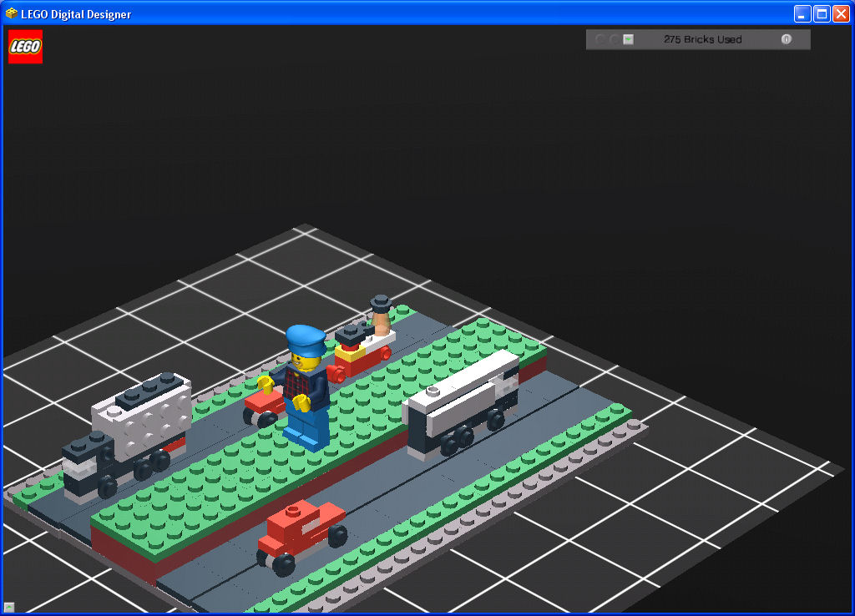855x616 pixels.
Task: Close the LEGO Digital Designer window
Action: 841,13
